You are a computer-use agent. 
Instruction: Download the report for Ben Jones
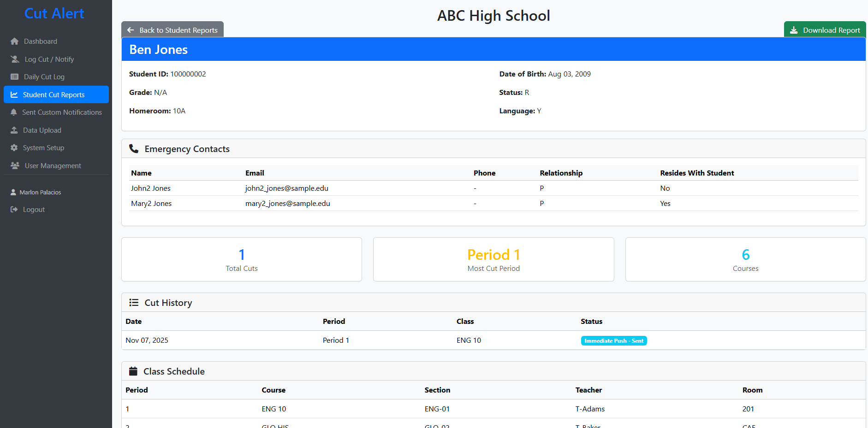pyautogui.click(x=825, y=29)
